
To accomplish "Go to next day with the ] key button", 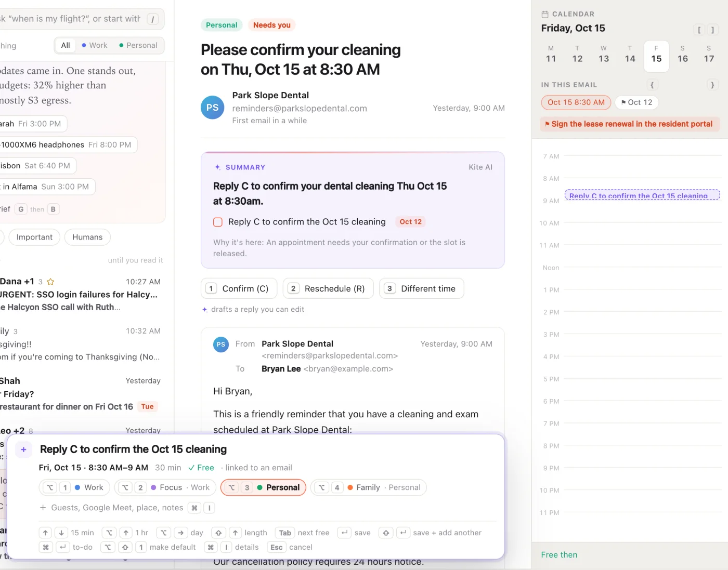I will coord(712,30).
